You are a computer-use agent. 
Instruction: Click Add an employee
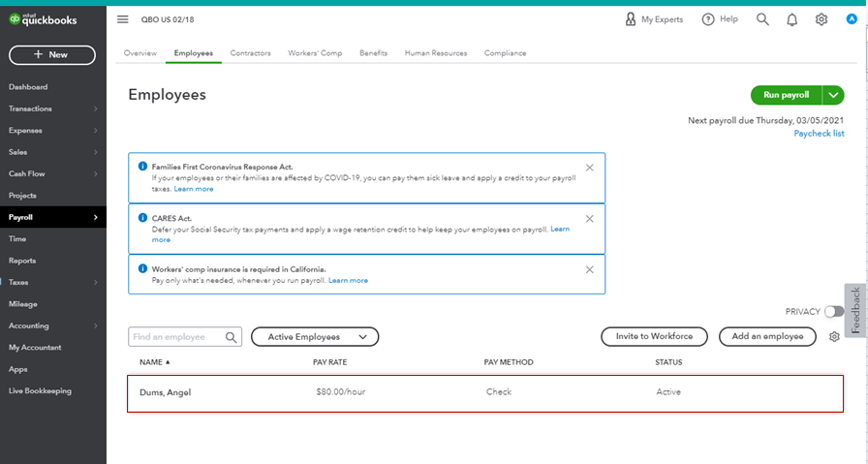click(x=767, y=337)
